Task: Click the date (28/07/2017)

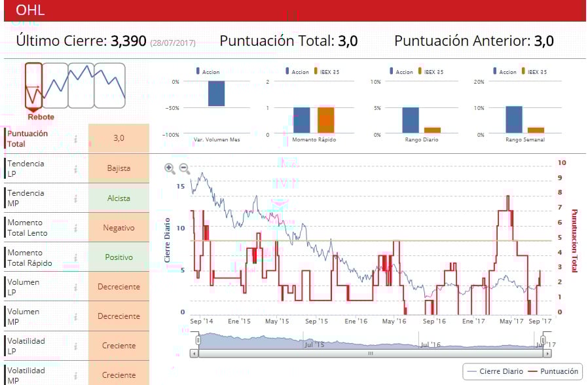Action: point(173,43)
